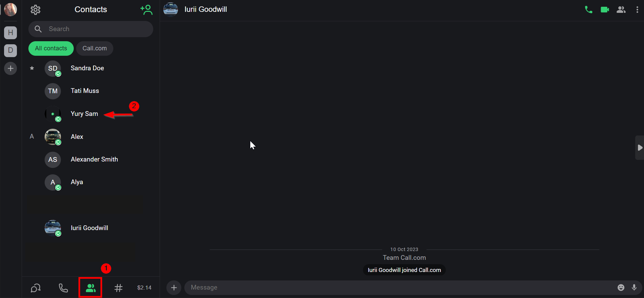Click the $2.14 balance
Screen dimensions: 644x298
pos(144,288)
